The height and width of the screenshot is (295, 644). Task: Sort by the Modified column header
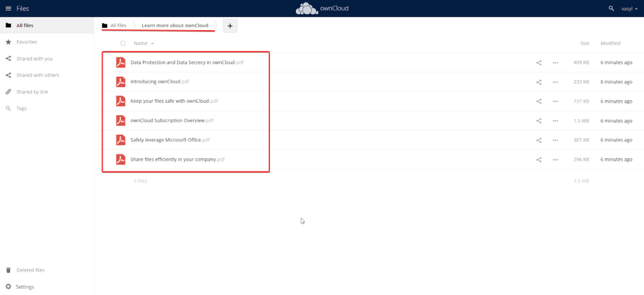pos(610,43)
